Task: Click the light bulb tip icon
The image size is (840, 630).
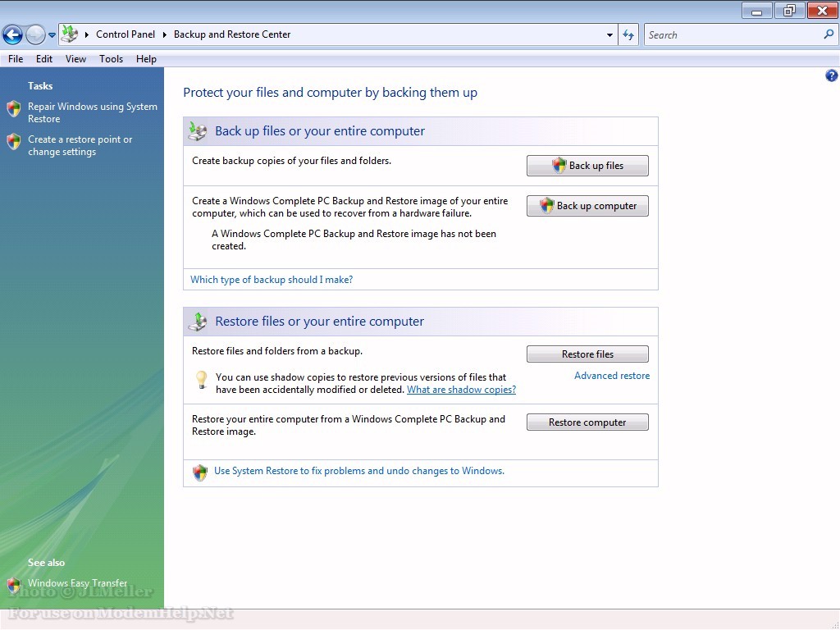Action: coord(202,380)
